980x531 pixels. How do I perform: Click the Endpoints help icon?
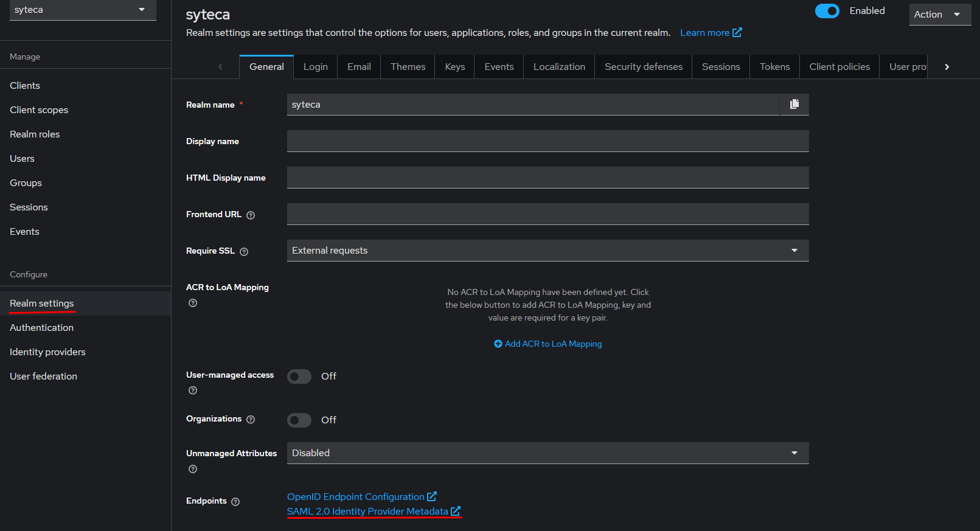pyautogui.click(x=235, y=502)
